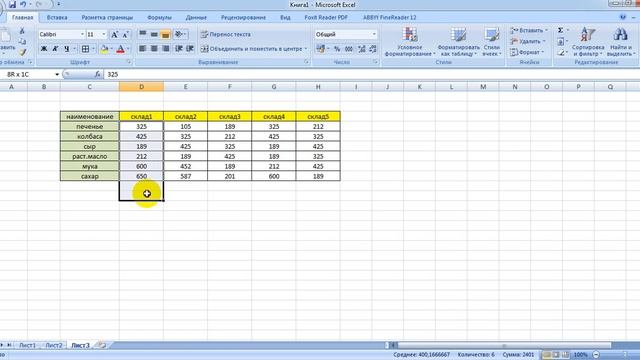Viewport: 640px width, 360px height.
Task: Decrease font size with small A icon
Action: point(125,35)
